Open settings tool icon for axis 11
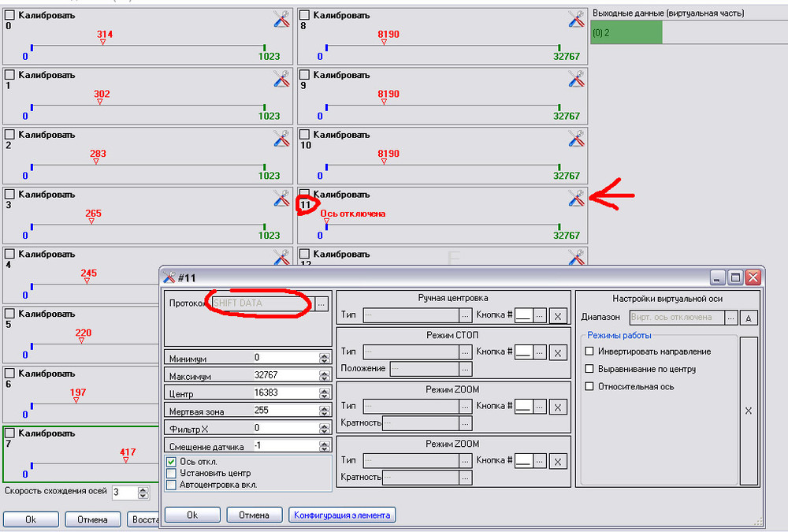The height and width of the screenshot is (532, 788). 577,198
